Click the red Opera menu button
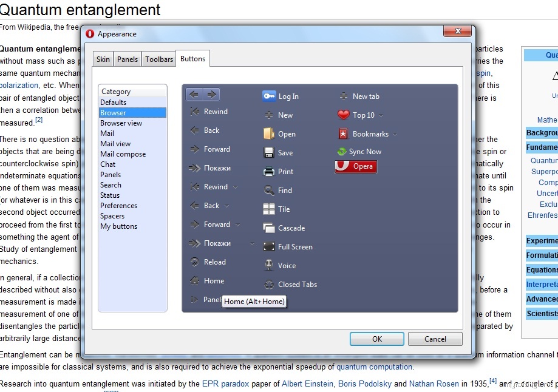Screen dimensions: 558x392 pos(356,166)
